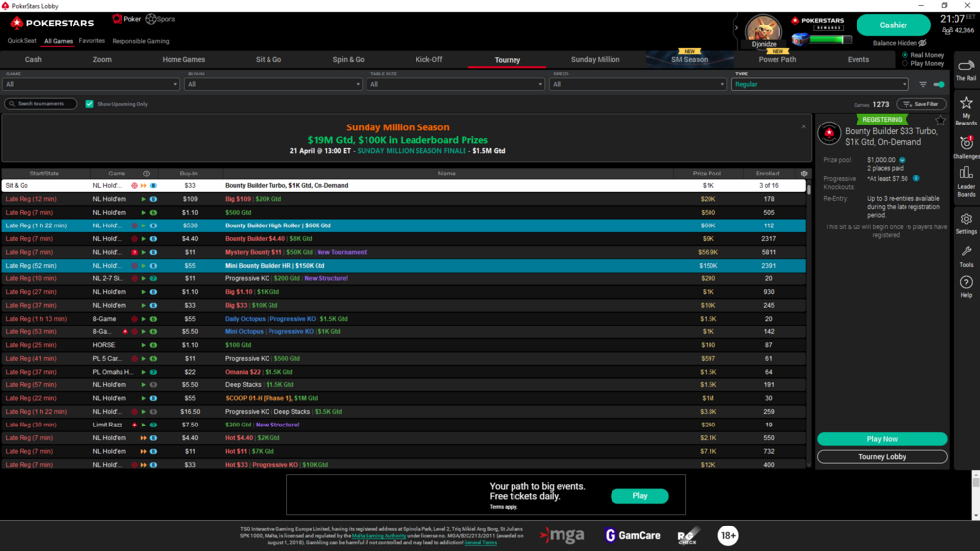This screenshot has width=980, height=551.
Task: Toggle the filter on/off switch
Action: (x=939, y=84)
